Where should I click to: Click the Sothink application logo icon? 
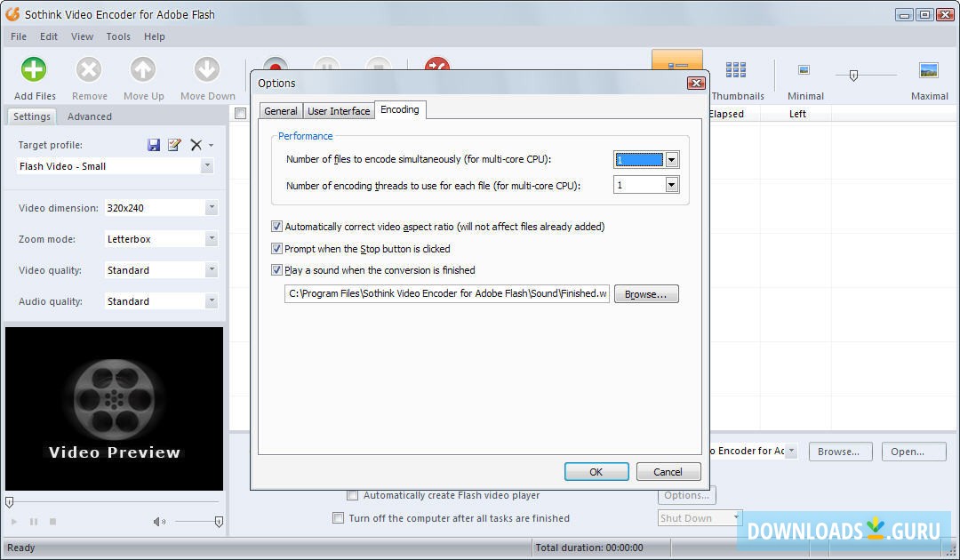12,13
